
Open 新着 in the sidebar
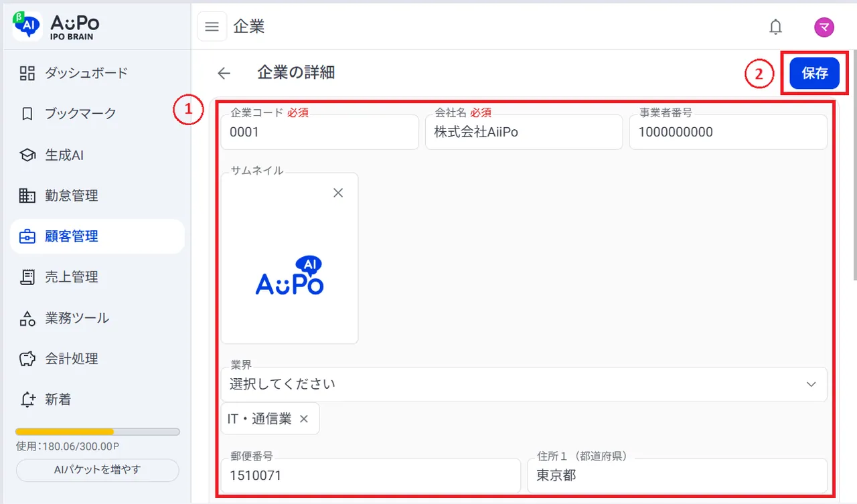point(97,400)
